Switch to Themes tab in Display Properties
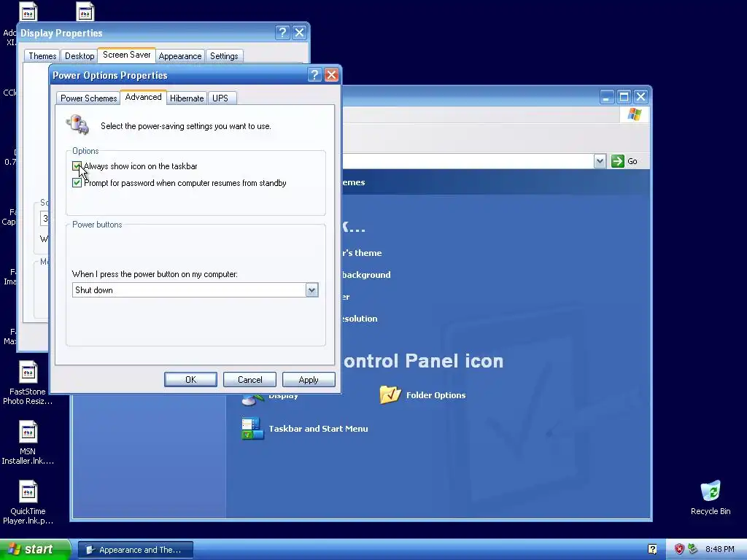The width and height of the screenshot is (747, 560). coord(42,56)
